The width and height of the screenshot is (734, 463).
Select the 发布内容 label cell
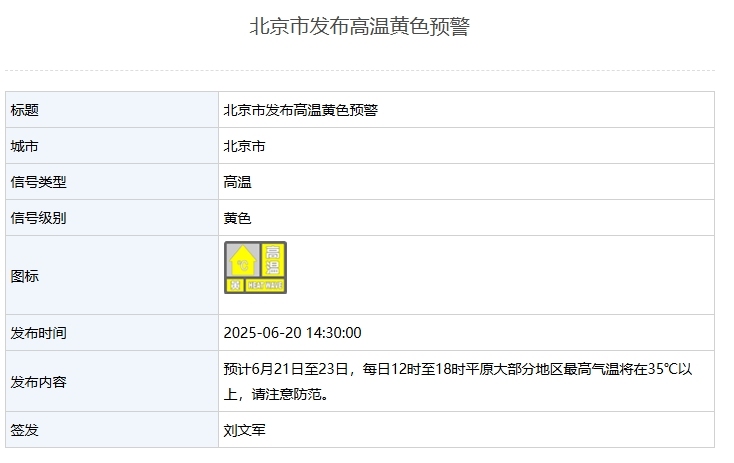112,382
